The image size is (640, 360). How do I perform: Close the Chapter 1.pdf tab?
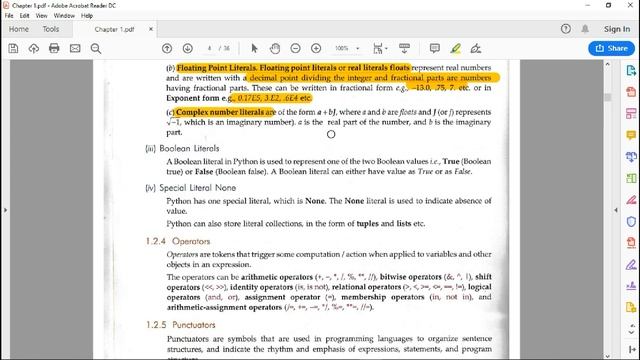pyautogui.click(x=151, y=29)
